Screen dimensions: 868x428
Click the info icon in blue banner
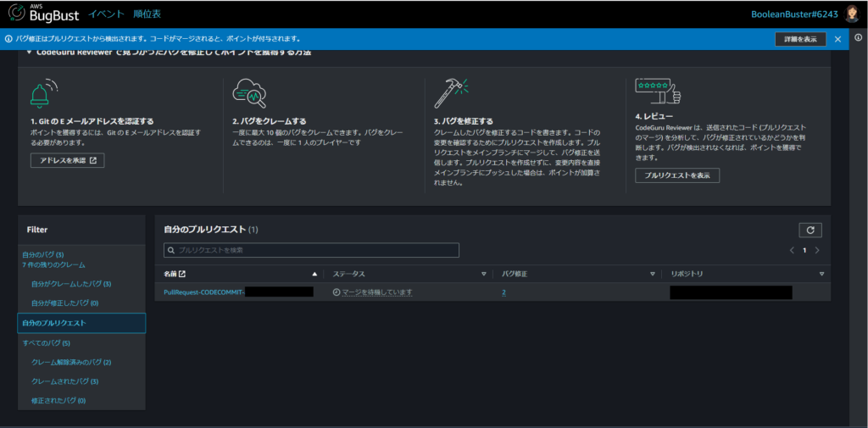click(x=8, y=39)
